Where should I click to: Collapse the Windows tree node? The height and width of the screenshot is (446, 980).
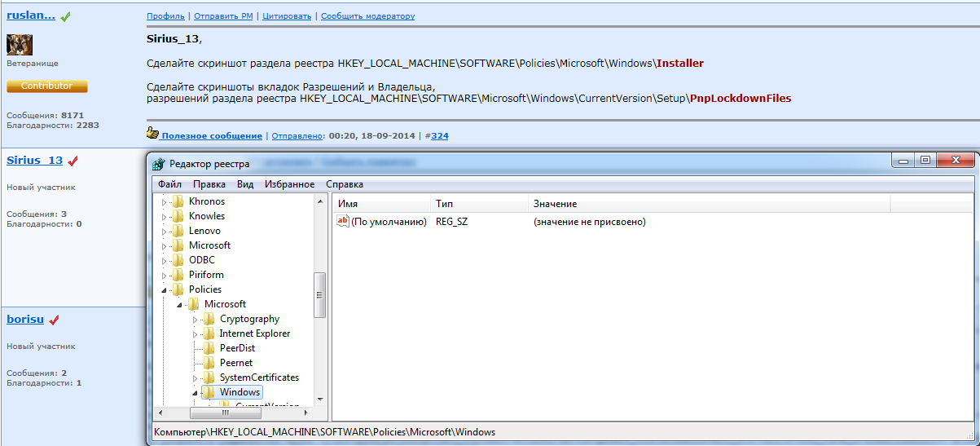pos(195,393)
